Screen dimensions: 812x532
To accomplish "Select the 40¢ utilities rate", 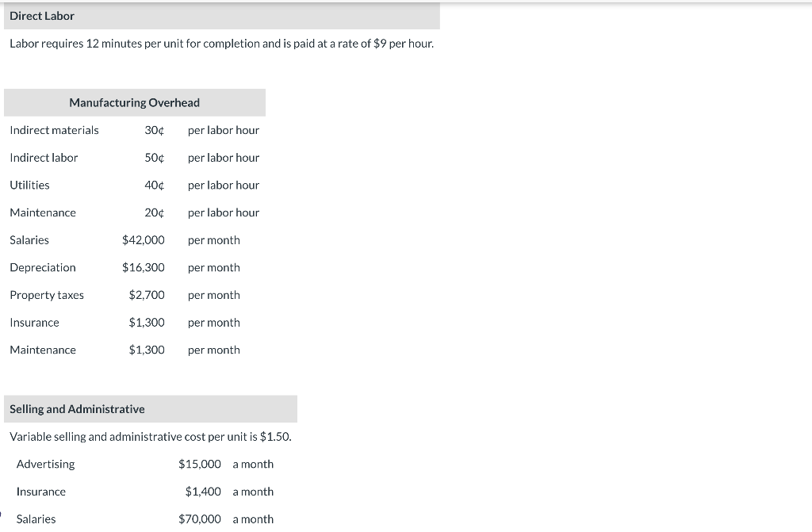I will click(x=155, y=185).
